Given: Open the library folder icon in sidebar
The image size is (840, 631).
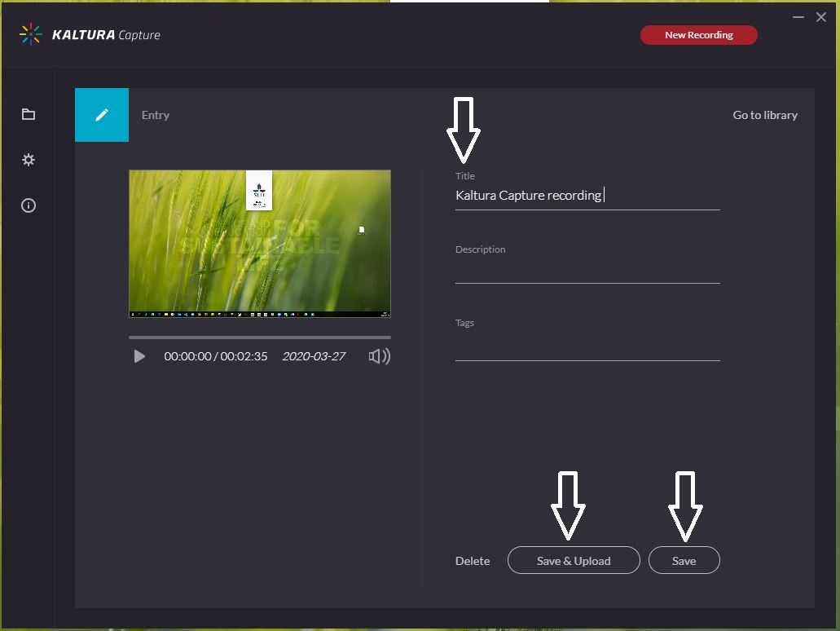Looking at the screenshot, I should click(29, 114).
